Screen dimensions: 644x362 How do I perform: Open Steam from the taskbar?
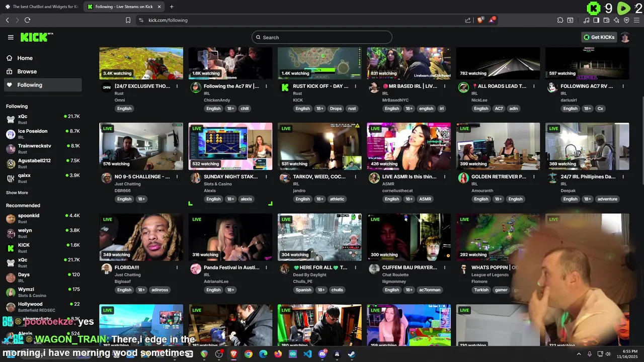[352, 354]
